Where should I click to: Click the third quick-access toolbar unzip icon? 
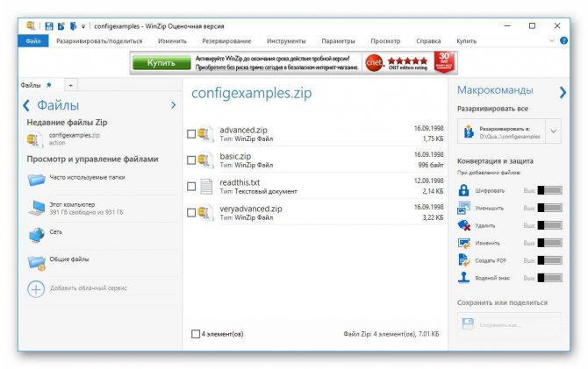(73, 25)
